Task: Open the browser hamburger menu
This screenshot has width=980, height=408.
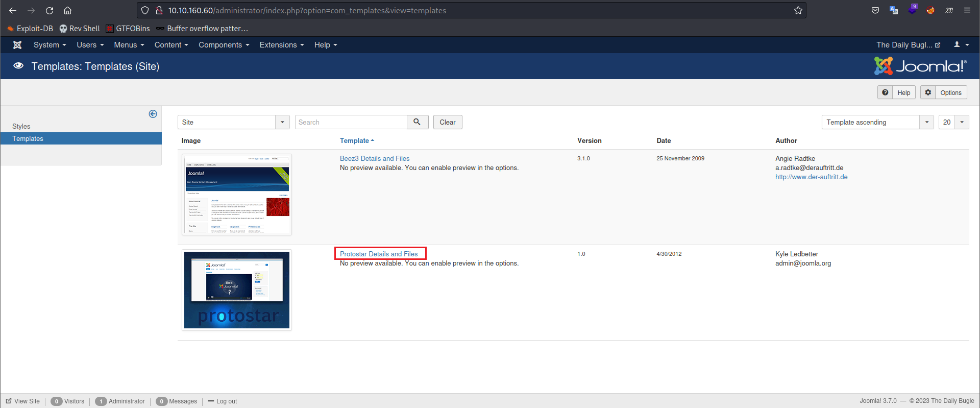Action: [x=967, y=10]
